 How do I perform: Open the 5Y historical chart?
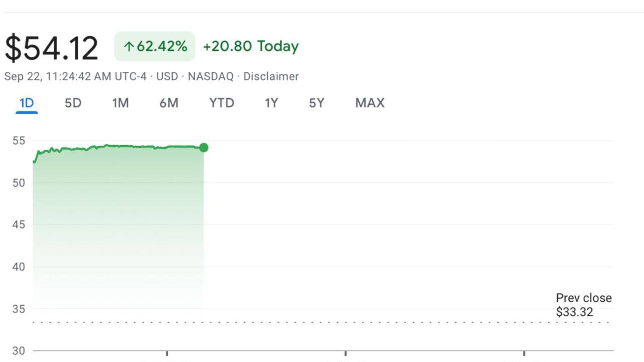tap(316, 103)
